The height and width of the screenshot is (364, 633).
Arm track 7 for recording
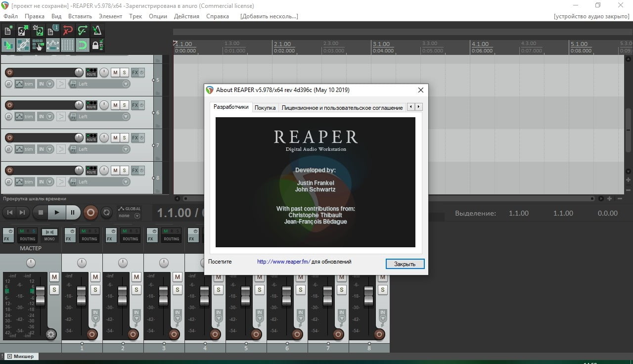pyautogui.click(x=9, y=137)
